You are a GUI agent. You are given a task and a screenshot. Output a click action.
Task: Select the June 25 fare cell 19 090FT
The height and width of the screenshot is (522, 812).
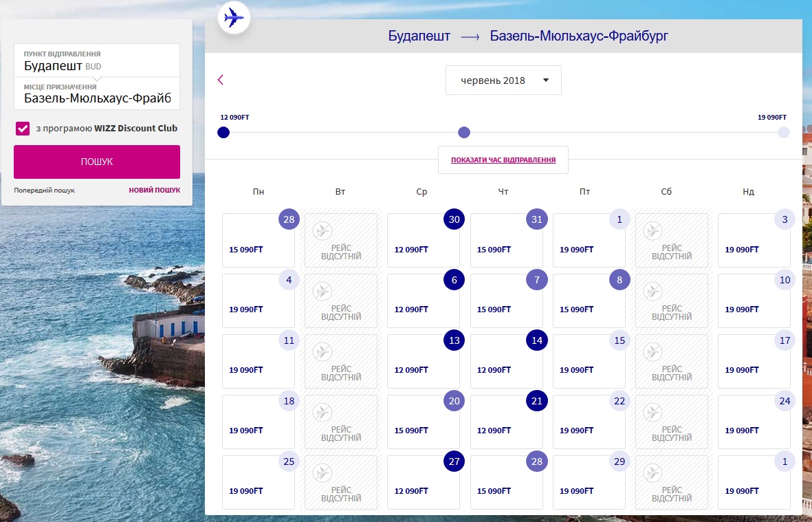click(x=258, y=483)
